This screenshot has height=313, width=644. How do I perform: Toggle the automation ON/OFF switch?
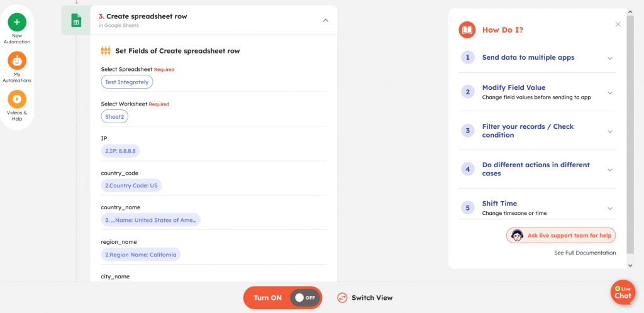[305, 298]
